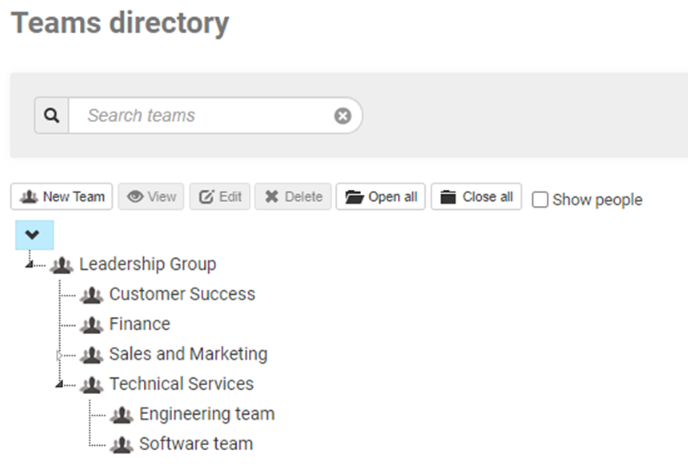Click the Engineering team group icon
The height and width of the screenshot is (464, 688).
[122, 414]
